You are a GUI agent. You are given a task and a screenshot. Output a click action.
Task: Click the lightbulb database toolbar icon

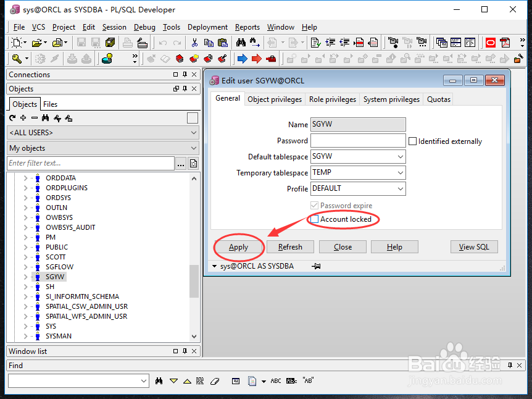(107, 59)
